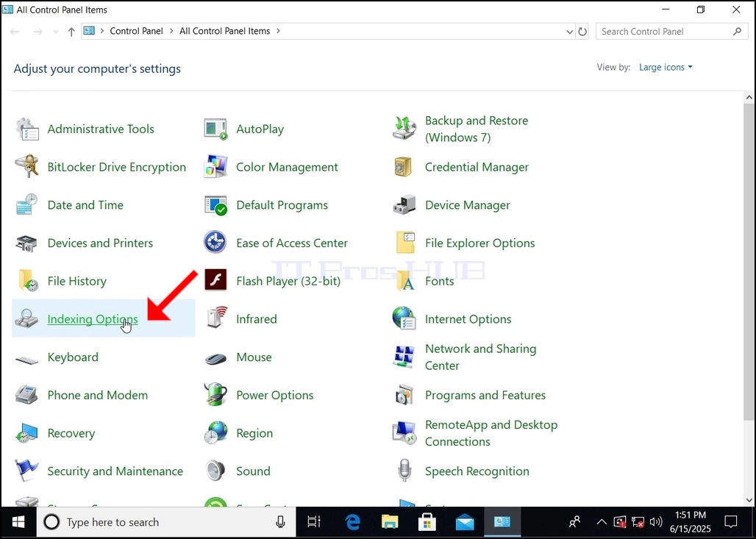Refresh the Control Panel view
Image resolution: width=756 pixels, height=539 pixels.
[x=582, y=32]
